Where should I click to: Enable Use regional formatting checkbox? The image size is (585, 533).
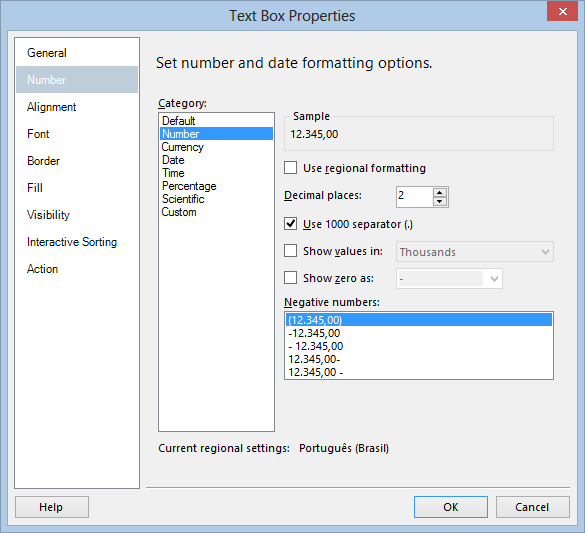coord(291,168)
